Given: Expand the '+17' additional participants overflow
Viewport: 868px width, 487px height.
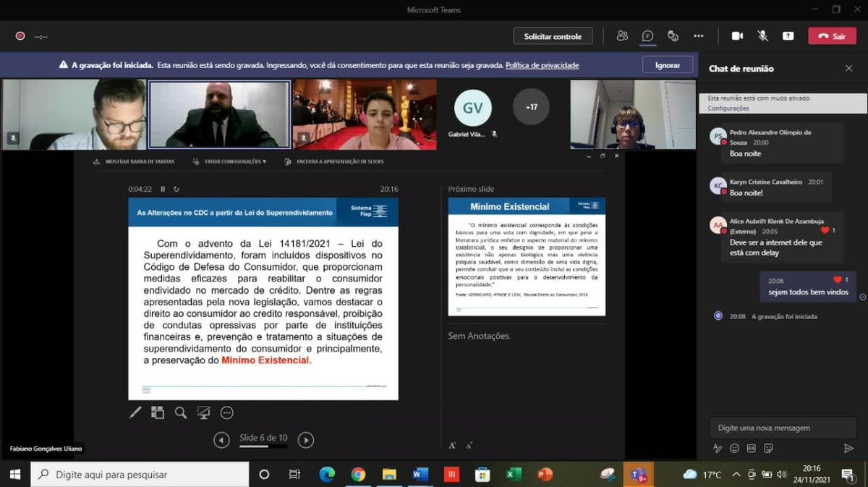Looking at the screenshot, I should tap(531, 107).
